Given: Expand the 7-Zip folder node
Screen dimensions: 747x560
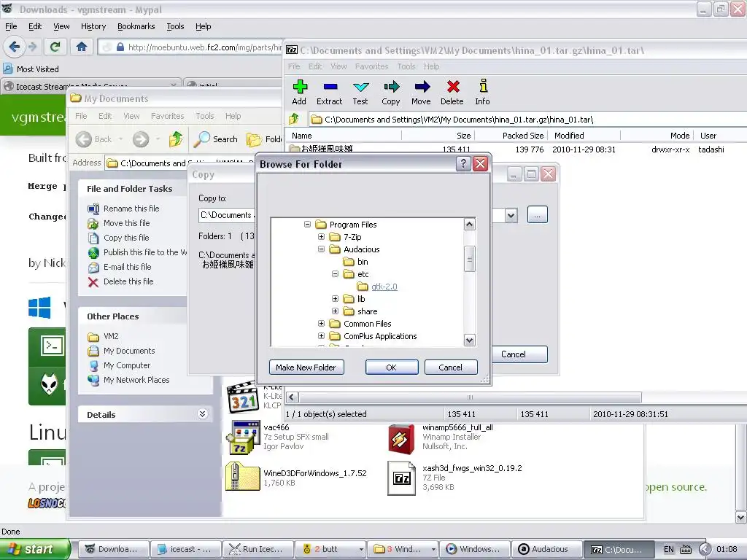Looking at the screenshot, I should pyautogui.click(x=321, y=237).
